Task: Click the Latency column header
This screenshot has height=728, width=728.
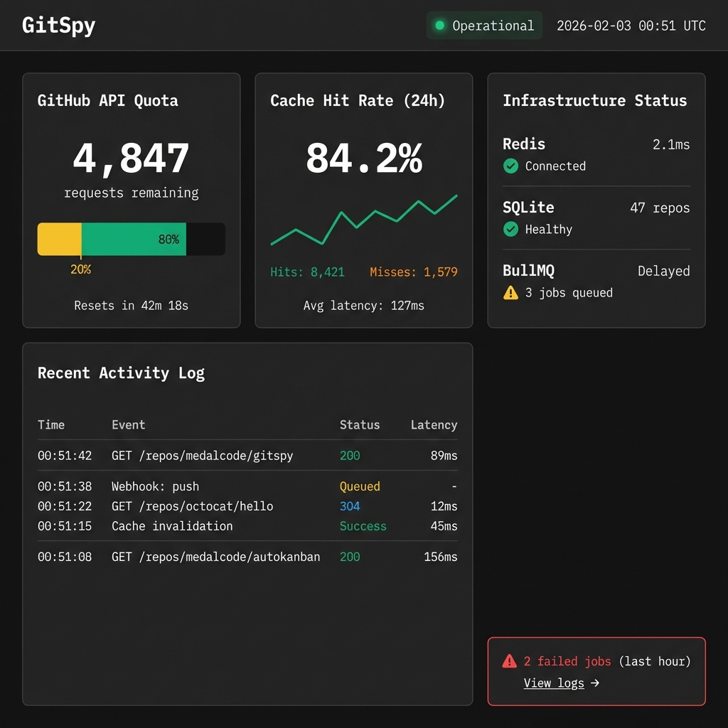Action: 434,424
